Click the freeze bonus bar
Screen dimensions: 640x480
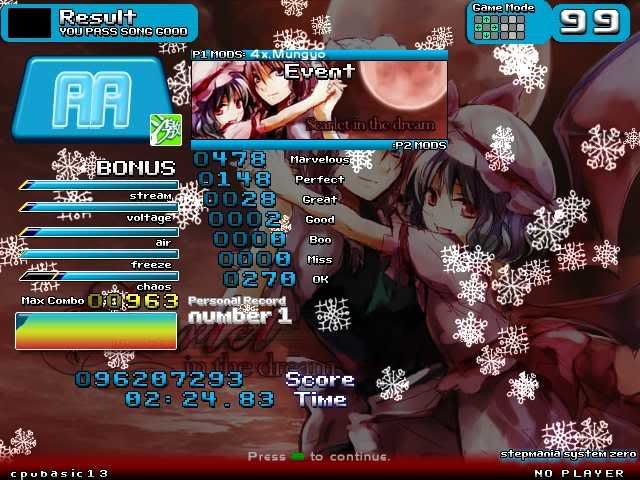(x=98, y=254)
